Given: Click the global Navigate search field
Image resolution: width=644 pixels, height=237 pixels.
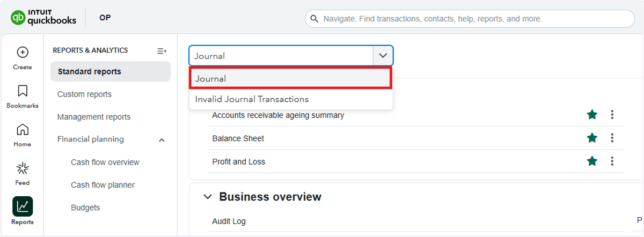Looking at the screenshot, I should pos(470,19).
